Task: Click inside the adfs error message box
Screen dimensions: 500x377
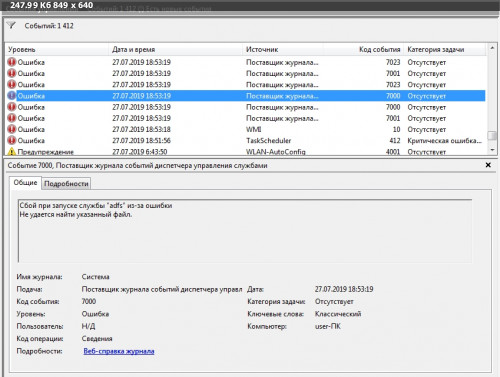Action: point(245,231)
